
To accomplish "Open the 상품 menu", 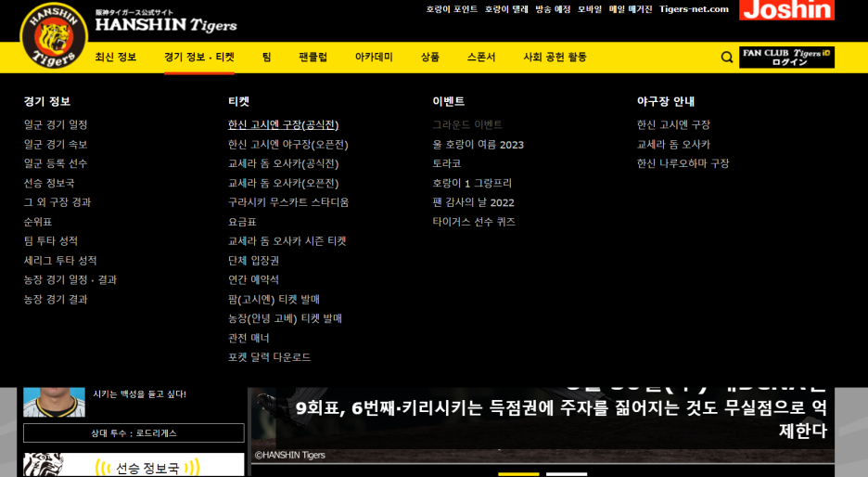I will (x=430, y=57).
